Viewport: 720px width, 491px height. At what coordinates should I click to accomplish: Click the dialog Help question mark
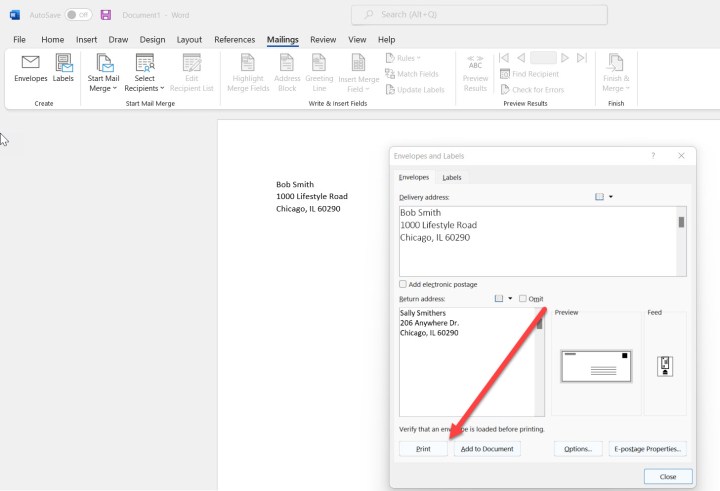click(653, 156)
